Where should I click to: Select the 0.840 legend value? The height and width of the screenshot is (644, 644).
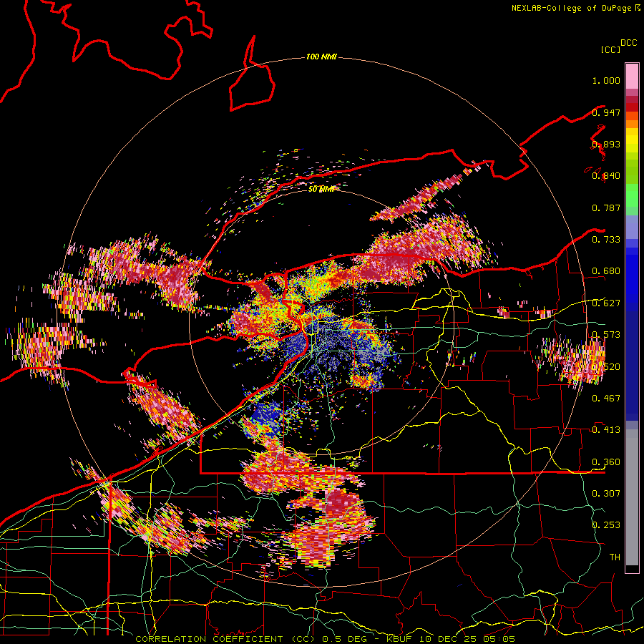606,176
